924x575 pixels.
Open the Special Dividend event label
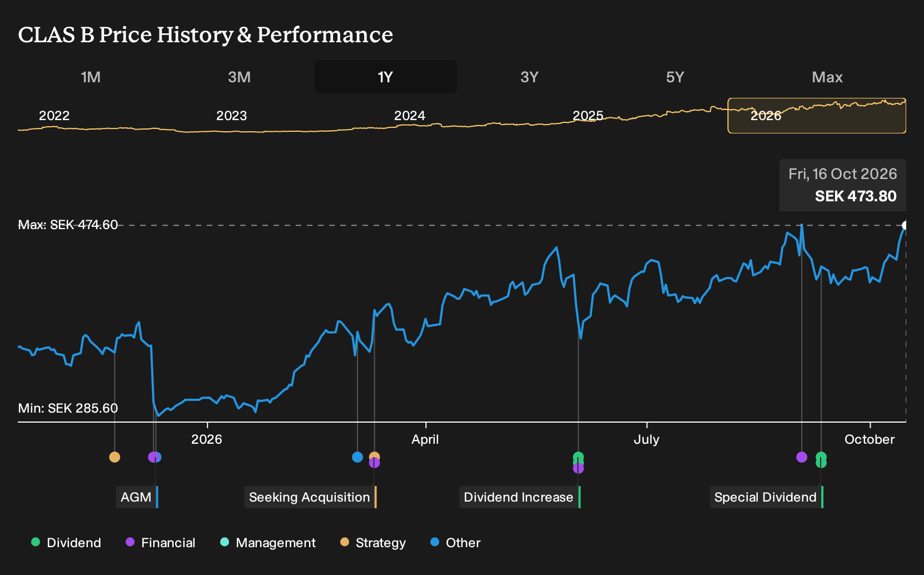point(767,497)
